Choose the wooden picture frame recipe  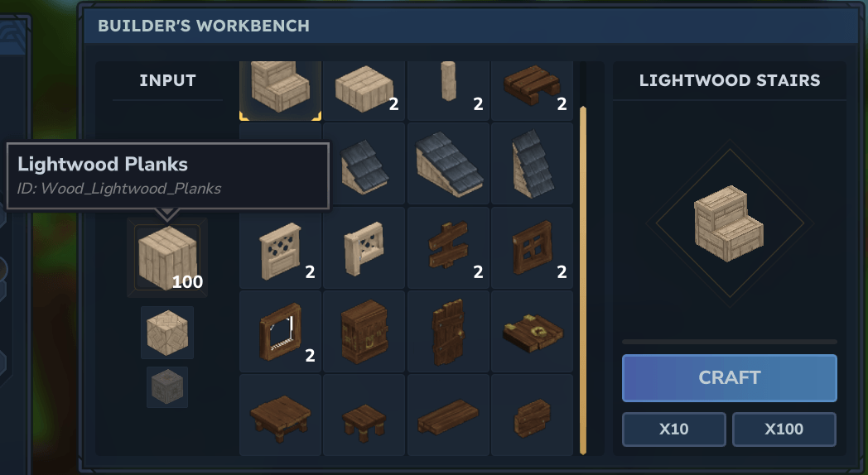tap(280, 331)
